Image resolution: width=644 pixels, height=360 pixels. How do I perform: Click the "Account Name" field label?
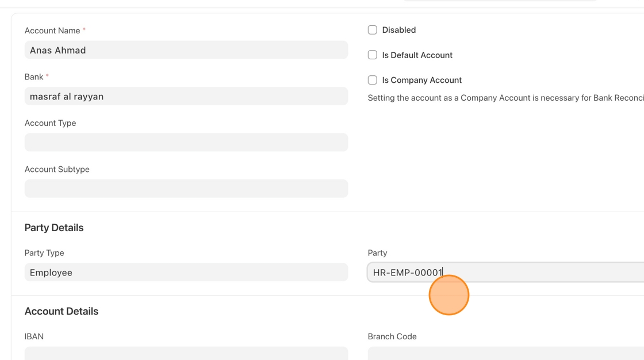point(52,30)
